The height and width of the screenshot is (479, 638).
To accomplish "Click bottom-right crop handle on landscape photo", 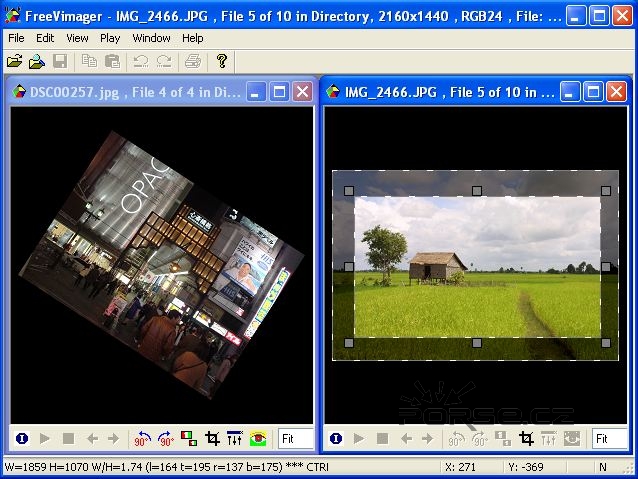I will point(606,343).
